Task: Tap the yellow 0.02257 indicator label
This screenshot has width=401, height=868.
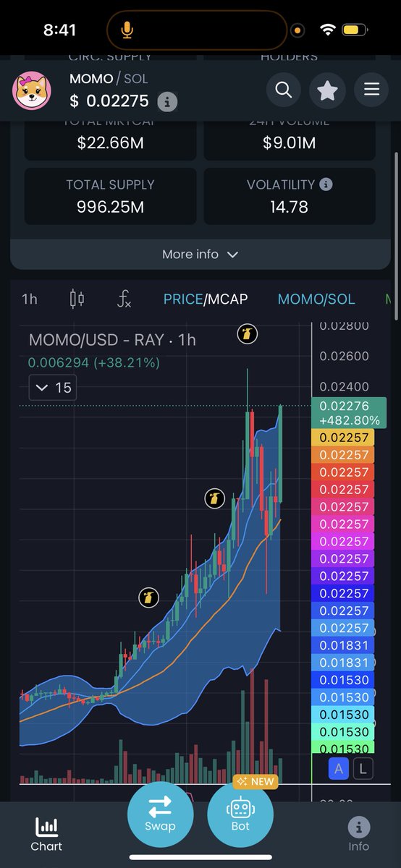Action: point(342,438)
